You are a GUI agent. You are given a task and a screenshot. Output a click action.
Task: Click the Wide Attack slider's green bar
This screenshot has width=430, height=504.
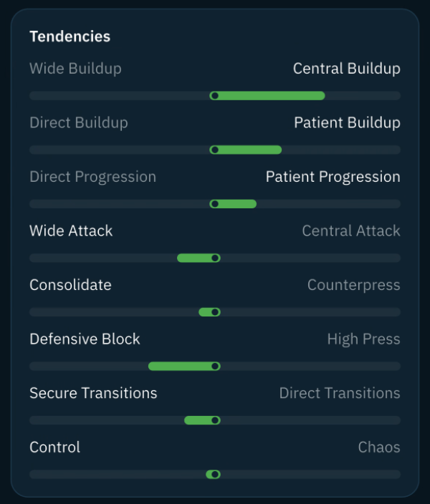[x=199, y=258]
